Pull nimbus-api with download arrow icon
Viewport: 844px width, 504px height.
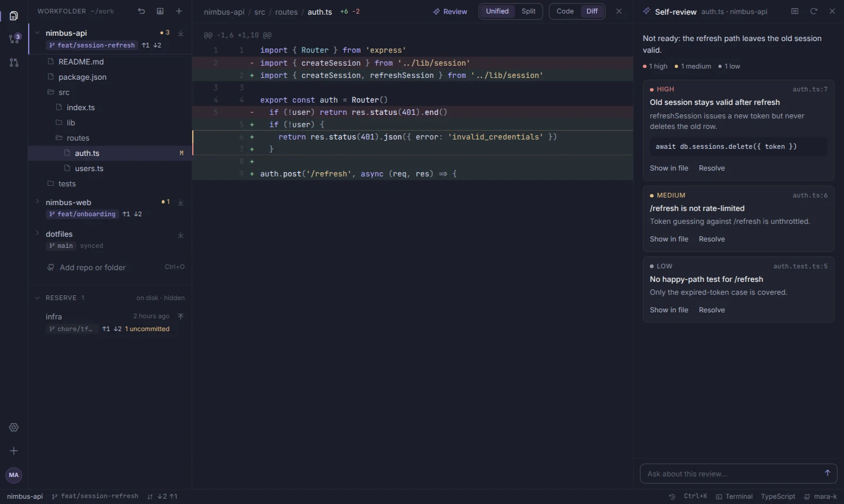click(181, 33)
